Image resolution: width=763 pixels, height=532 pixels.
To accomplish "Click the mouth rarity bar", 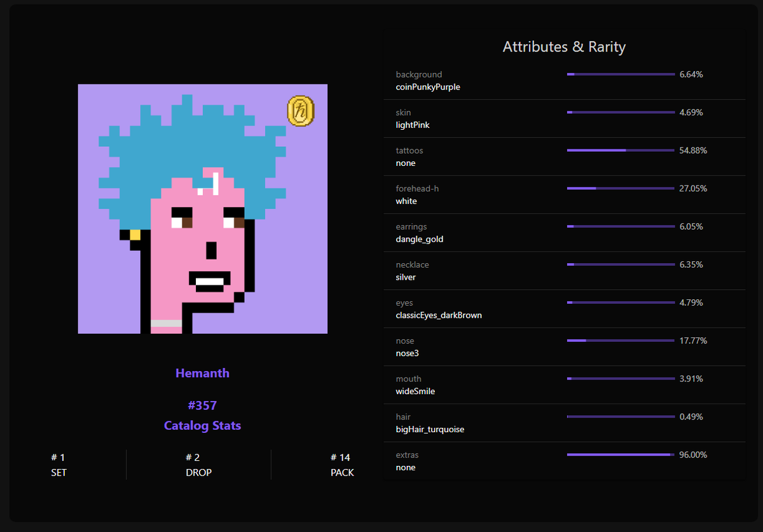I will (x=621, y=379).
